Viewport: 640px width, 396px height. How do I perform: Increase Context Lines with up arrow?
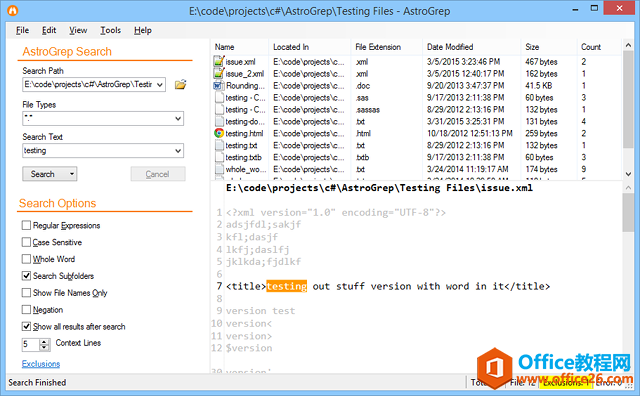click(44, 342)
